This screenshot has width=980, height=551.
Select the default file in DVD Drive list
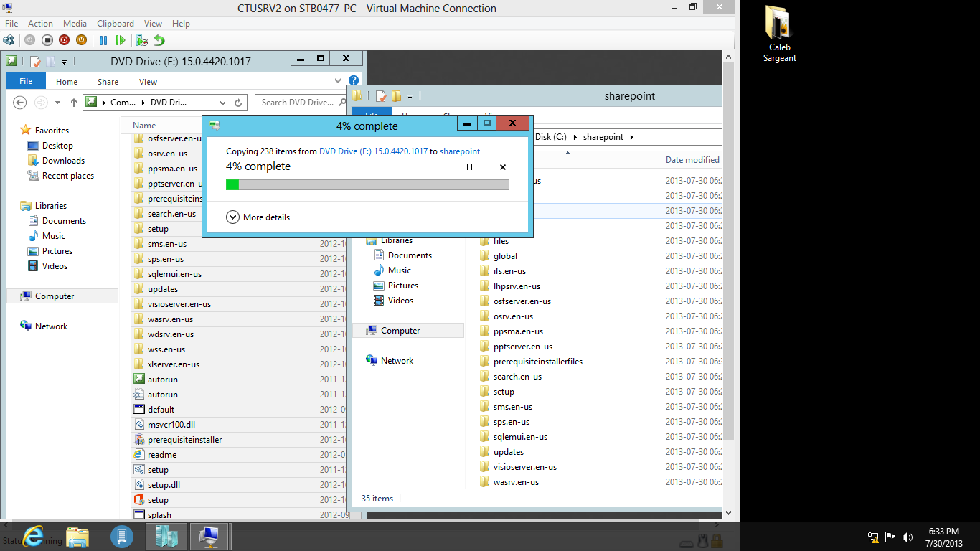click(161, 410)
